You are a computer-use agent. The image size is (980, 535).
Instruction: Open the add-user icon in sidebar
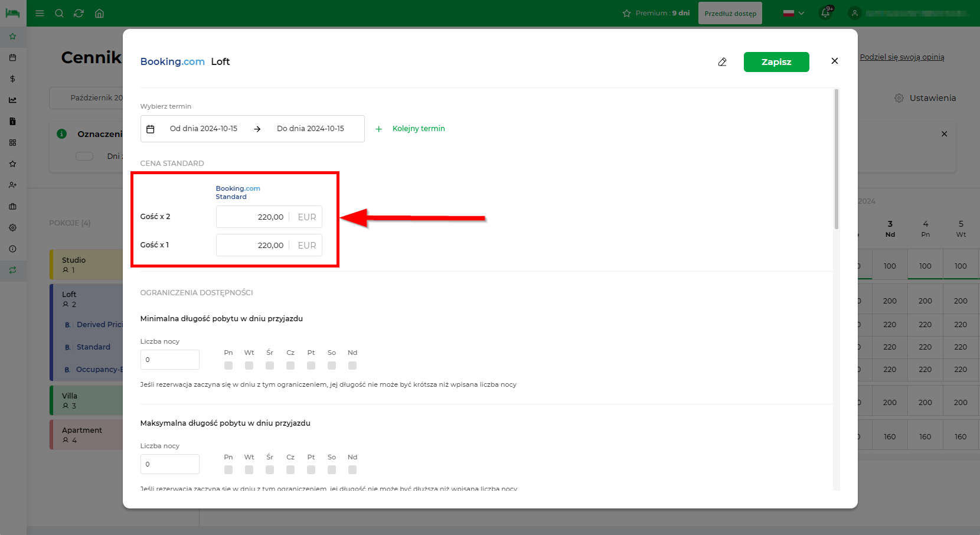point(12,185)
